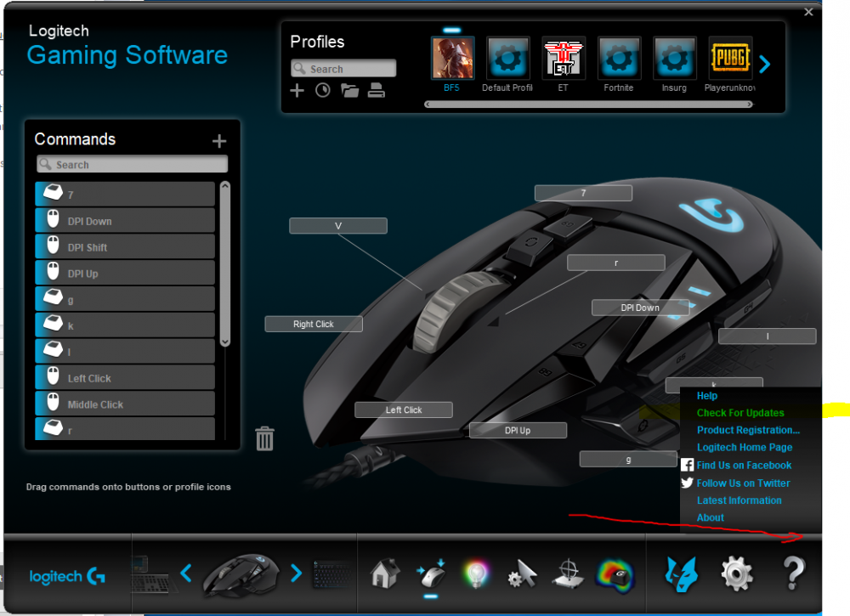Image resolution: width=850 pixels, height=616 pixels.
Task: Click the question mark help icon
Action: (x=794, y=574)
